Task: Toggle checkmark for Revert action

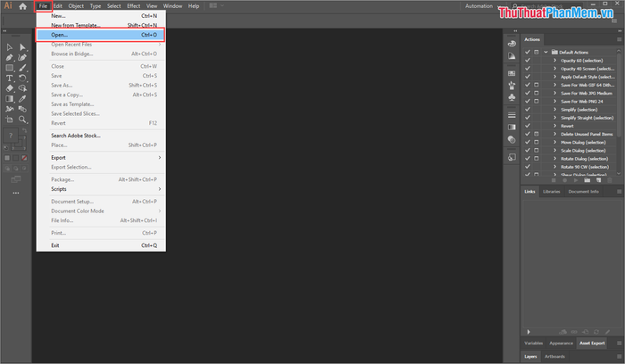Action: coord(528,126)
